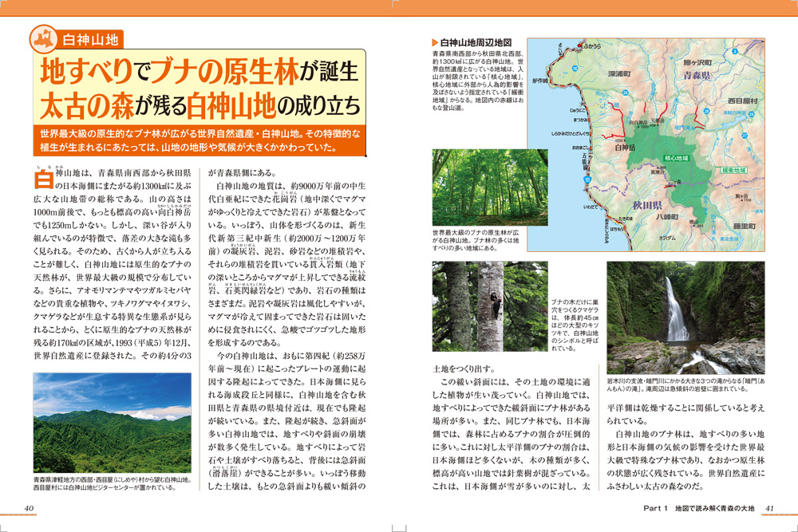Click the footer text Part 1 地図で読み解く青森の大地
This screenshot has height=532, width=798.
click(x=699, y=508)
